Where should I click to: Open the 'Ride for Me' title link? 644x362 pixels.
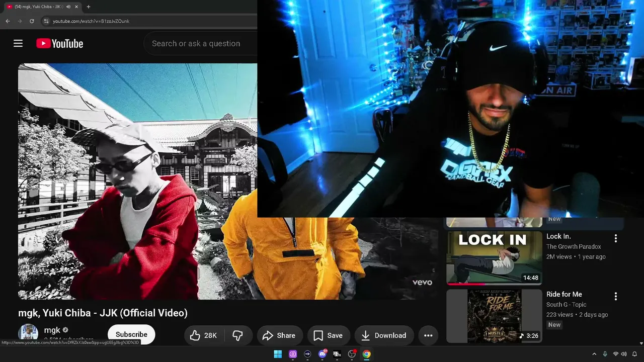[x=564, y=294]
